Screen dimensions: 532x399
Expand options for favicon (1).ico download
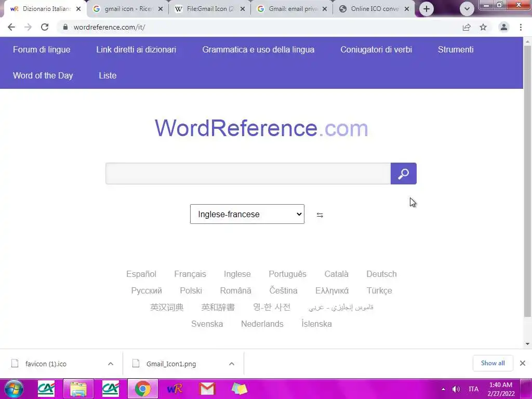111,364
